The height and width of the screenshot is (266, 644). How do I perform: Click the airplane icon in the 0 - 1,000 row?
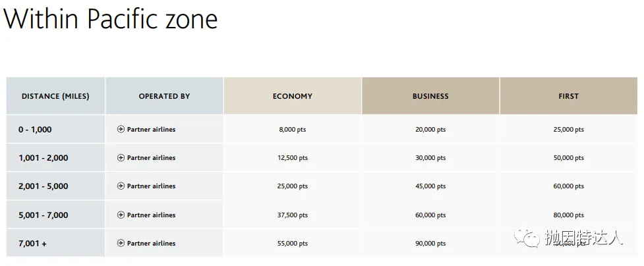pos(121,130)
